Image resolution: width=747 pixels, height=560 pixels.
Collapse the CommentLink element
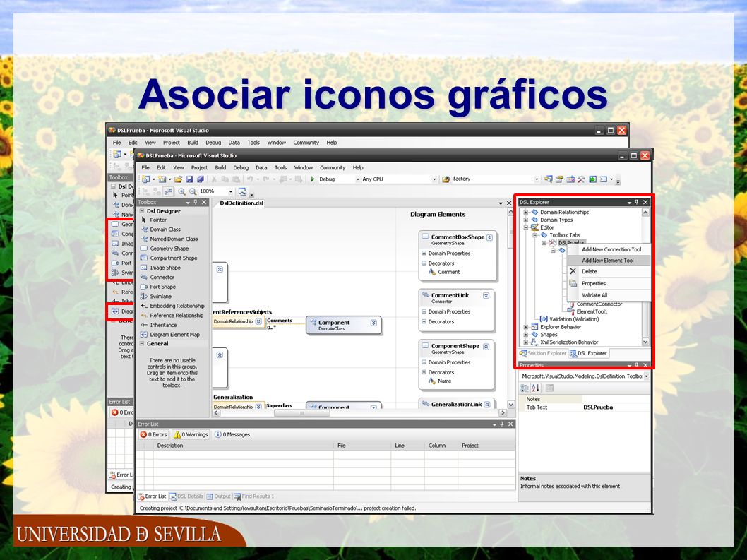click(x=486, y=295)
